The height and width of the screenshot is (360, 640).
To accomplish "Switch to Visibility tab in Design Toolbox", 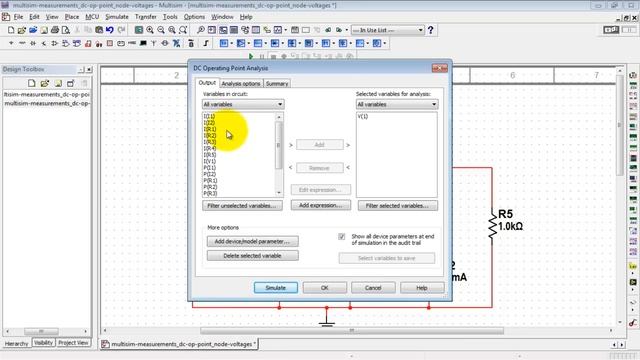I will point(43,343).
